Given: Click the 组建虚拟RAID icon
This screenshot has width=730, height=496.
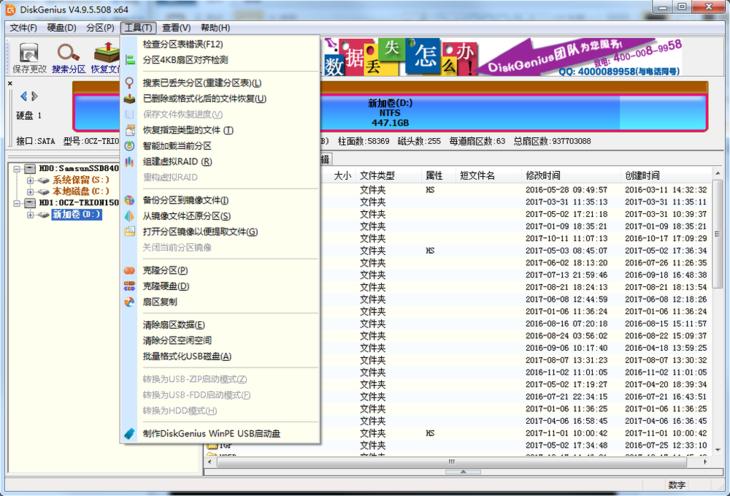Looking at the screenshot, I should 130,162.
